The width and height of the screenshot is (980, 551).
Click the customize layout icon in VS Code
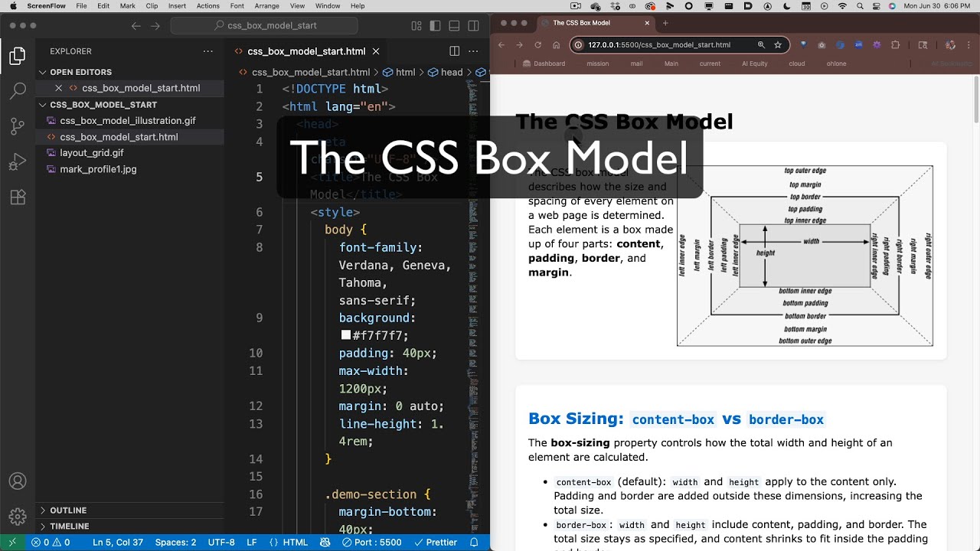(x=416, y=25)
